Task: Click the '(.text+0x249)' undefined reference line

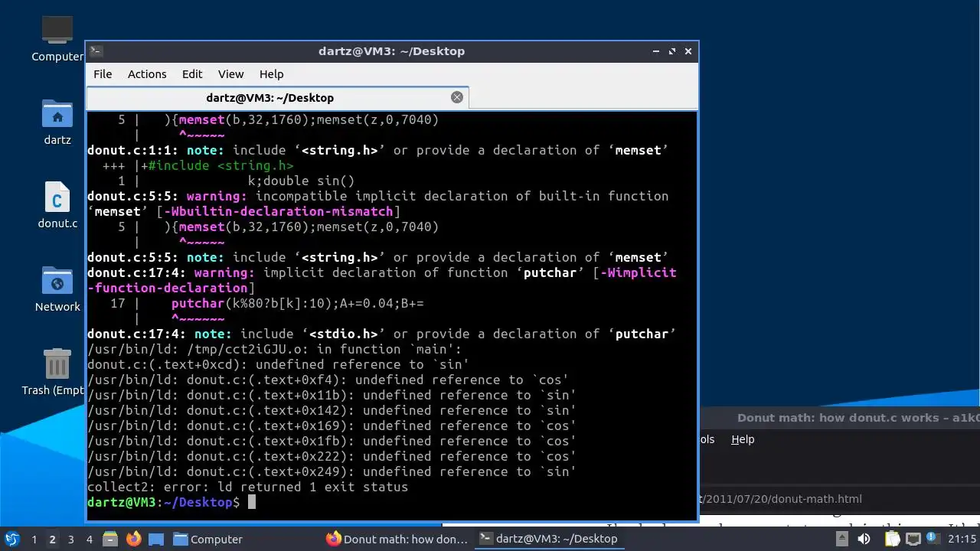Action: tap(332, 471)
